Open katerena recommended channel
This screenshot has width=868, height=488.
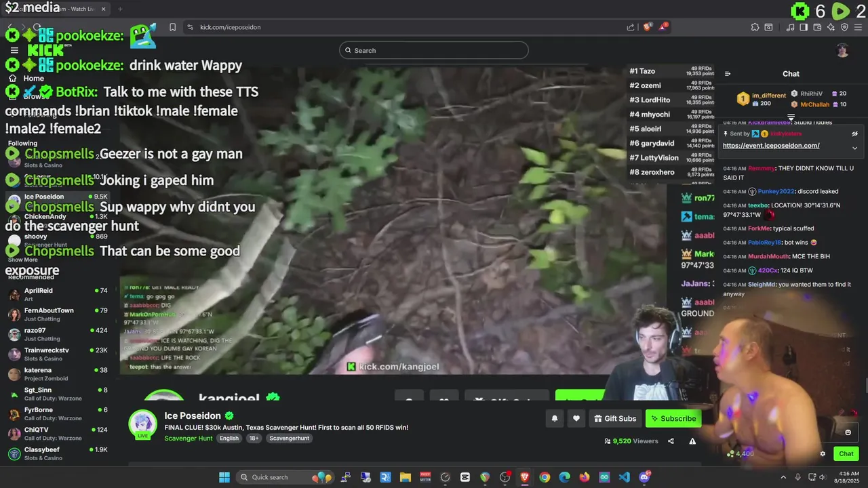click(60, 374)
